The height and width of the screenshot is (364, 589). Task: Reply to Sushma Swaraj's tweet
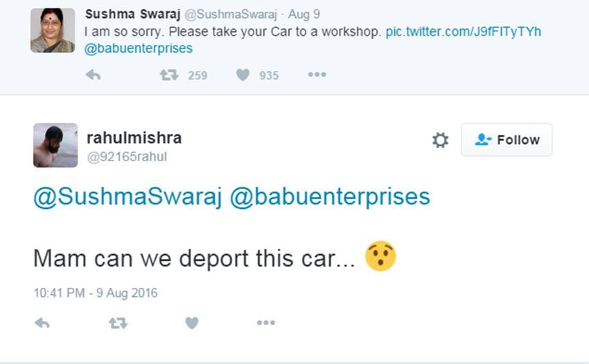(93, 75)
